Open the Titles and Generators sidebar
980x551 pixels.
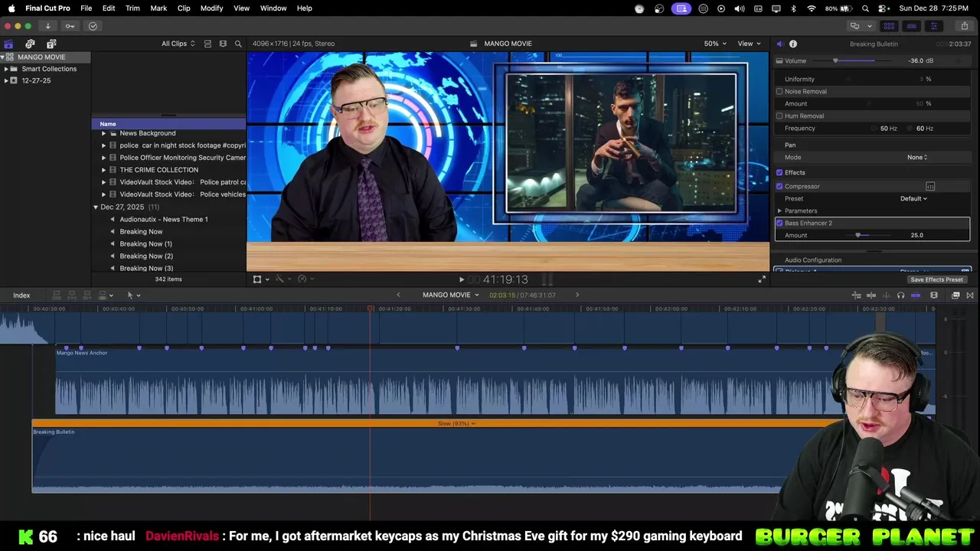[x=51, y=44]
